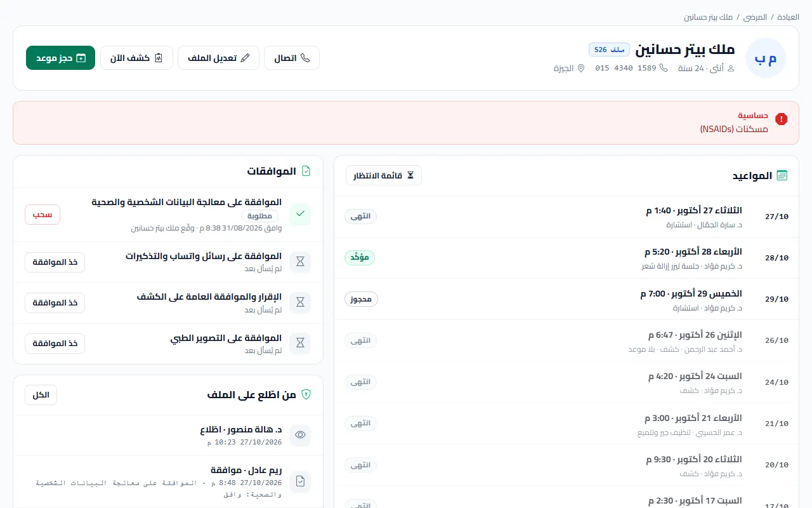Click the red allergy alert icon

tap(782, 119)
